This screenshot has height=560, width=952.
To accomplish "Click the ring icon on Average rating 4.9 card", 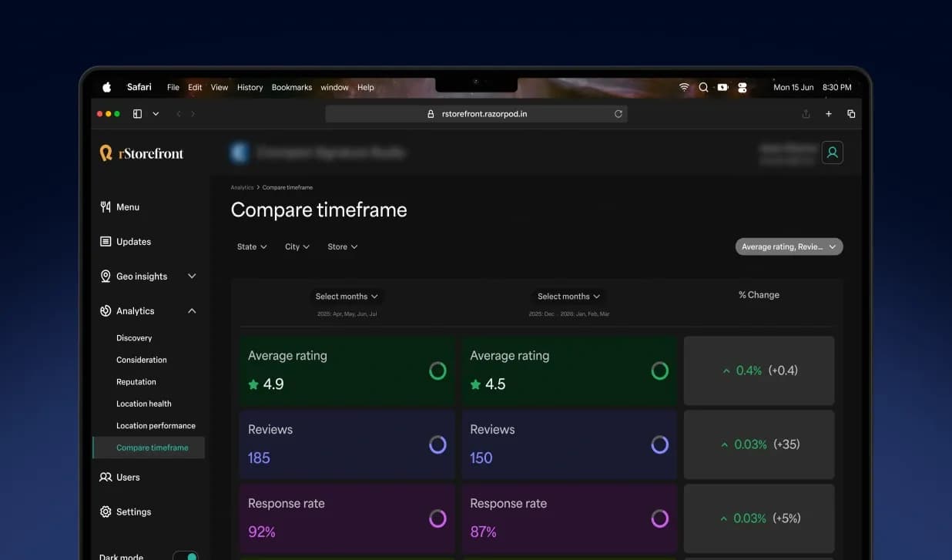I will [437, 371].
